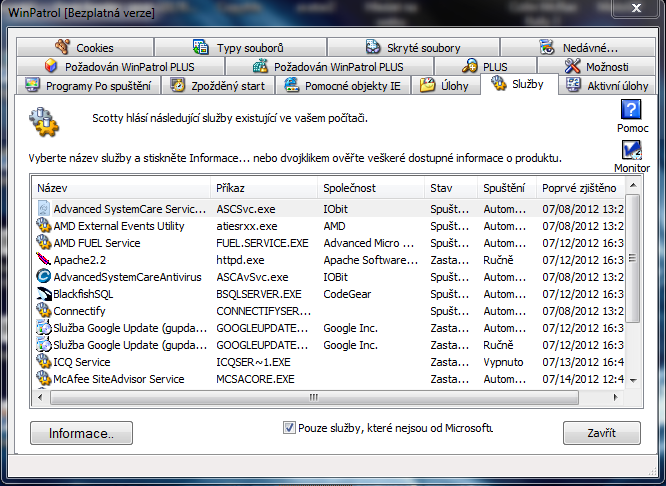Sort by the Poprvé zjištěno column header
666x486 pixels.
pos(580,188)
